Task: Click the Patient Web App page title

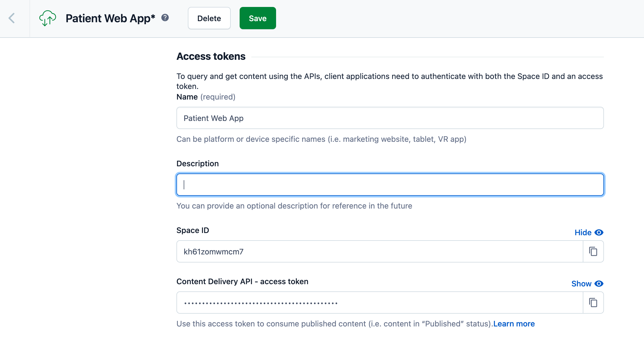Action: pos(110,18)
